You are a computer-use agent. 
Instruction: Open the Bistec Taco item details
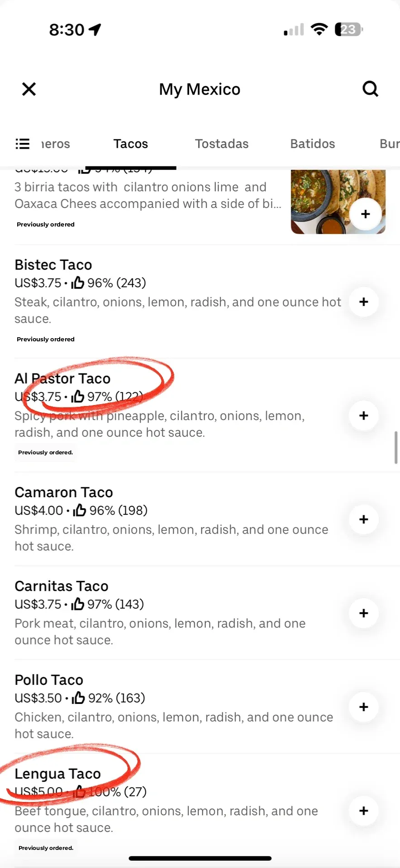point(53,265)
